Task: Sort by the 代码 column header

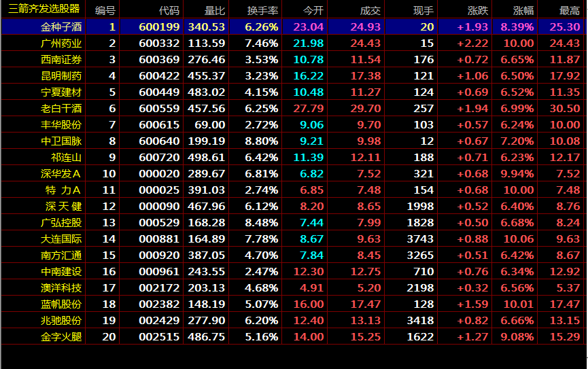Action: 169,10
